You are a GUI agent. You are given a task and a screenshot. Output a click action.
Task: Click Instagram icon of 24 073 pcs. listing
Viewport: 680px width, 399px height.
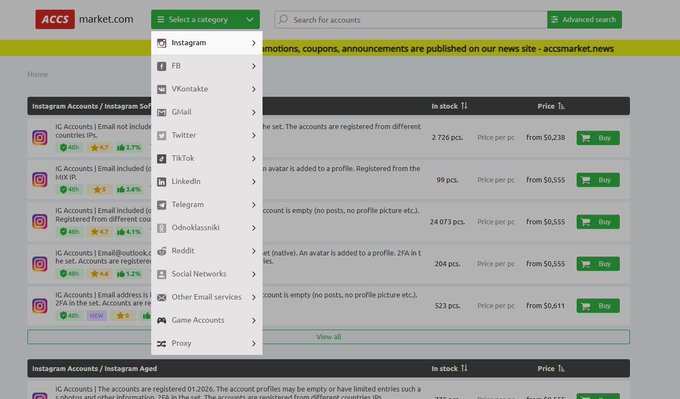click(x=40, y=221)
